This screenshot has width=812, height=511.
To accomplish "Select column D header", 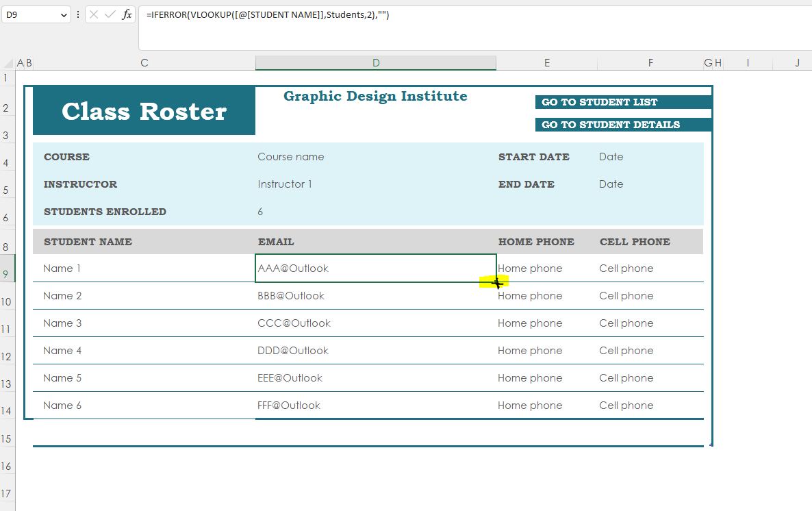I will [x=376, y=63].
